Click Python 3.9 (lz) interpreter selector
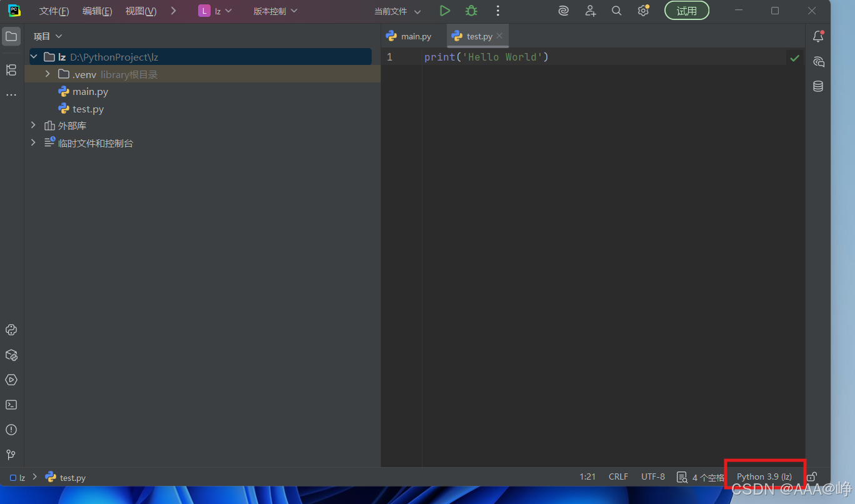855x504 pixels. click(764, 477)
